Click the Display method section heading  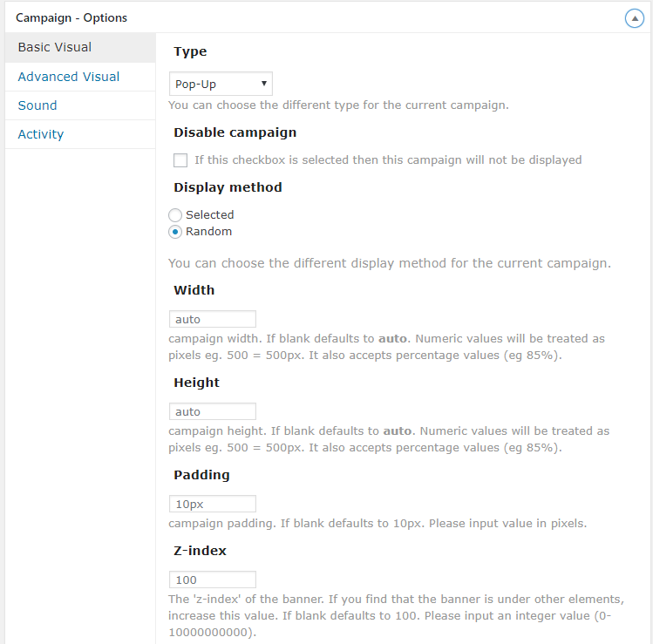coord(228,187)
